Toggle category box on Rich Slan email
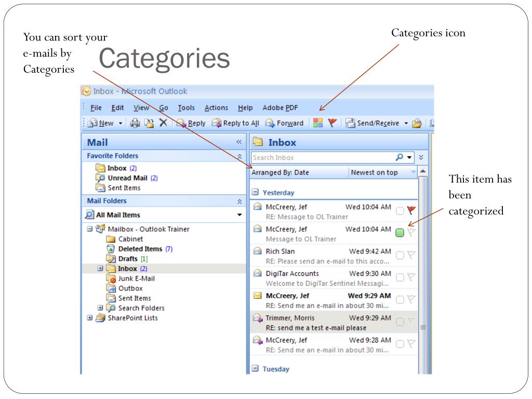 click(400, 255)
